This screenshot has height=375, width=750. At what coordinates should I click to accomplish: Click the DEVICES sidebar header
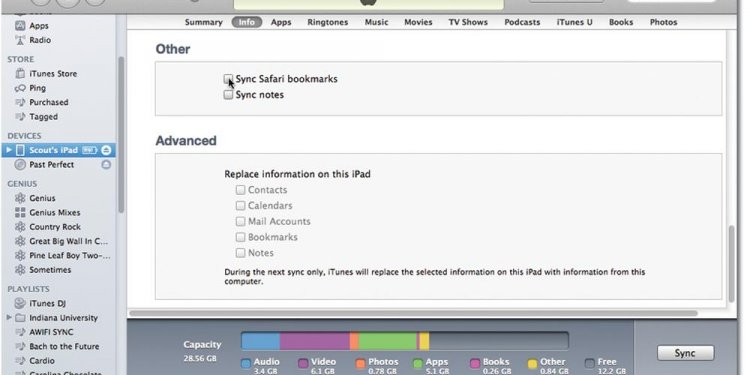point(24,136)
